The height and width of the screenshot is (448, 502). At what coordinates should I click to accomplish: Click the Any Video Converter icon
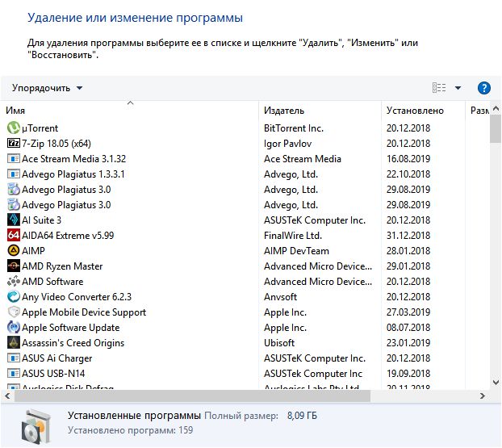14,296
